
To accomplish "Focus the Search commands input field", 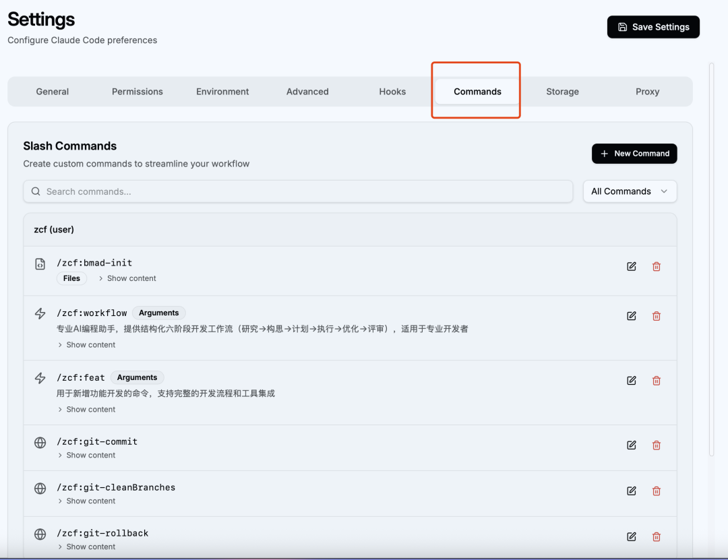I will click(x=298, y=191).
